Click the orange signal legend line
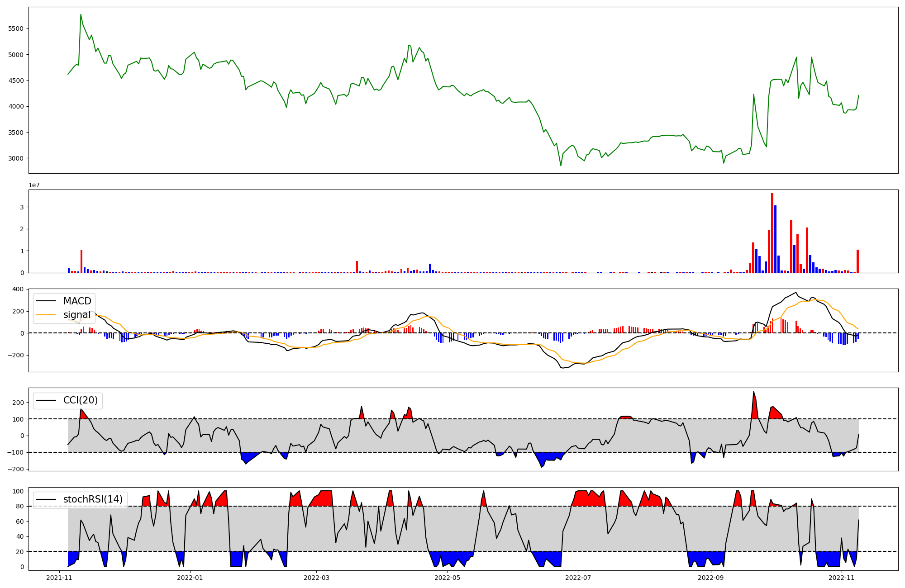Image resolution: width=905 pixels, height=588 pixels. click(x=46, y=315)
